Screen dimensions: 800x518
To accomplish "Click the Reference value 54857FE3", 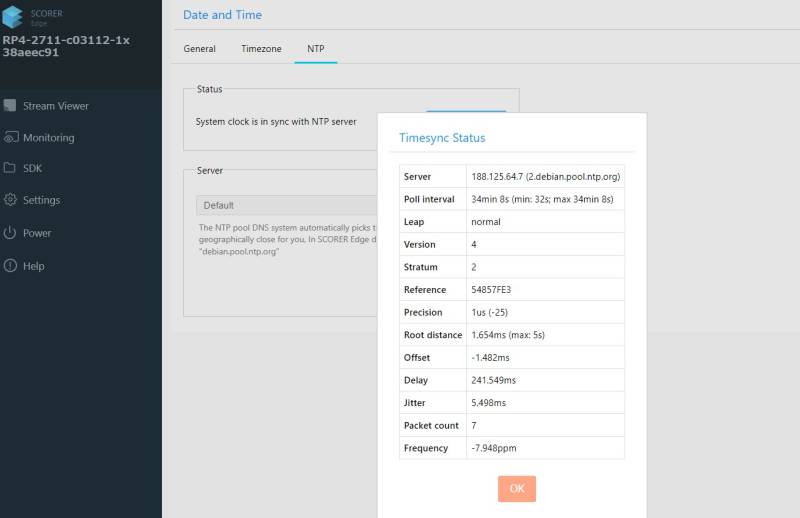I will pos(491,290).
